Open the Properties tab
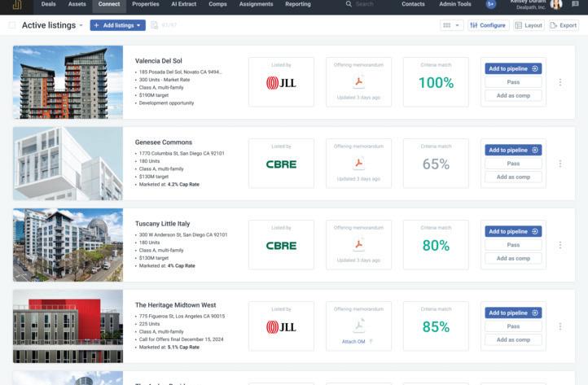The image size is (588, 385). point(146,4)
